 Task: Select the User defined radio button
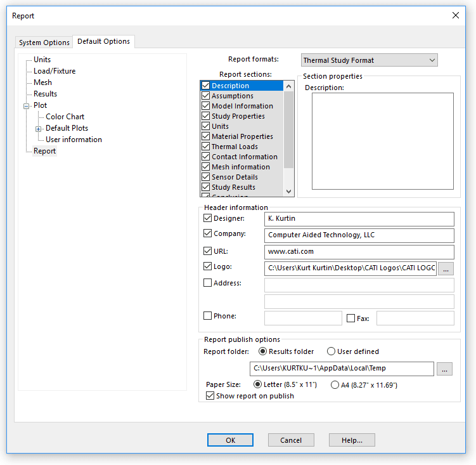click(331, 351)
